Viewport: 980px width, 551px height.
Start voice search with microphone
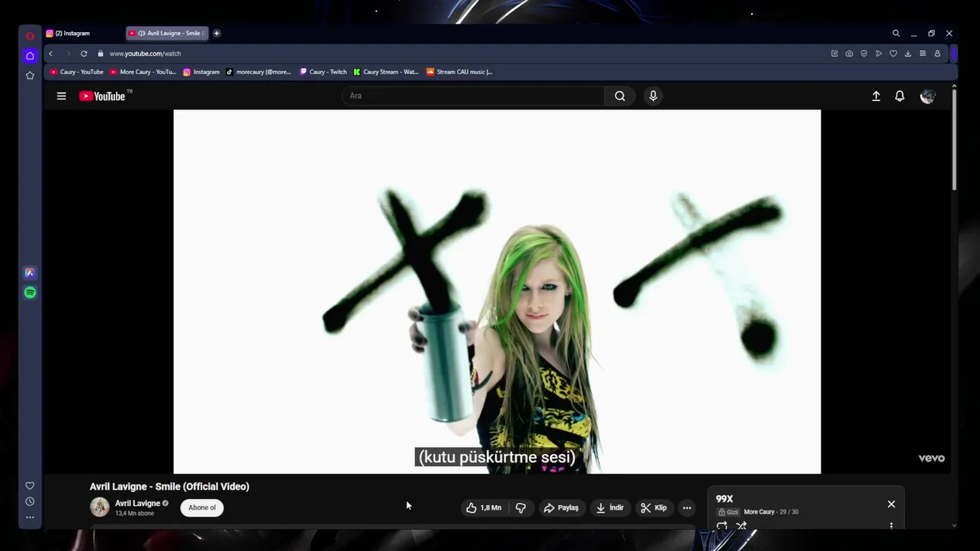point(653,96)
